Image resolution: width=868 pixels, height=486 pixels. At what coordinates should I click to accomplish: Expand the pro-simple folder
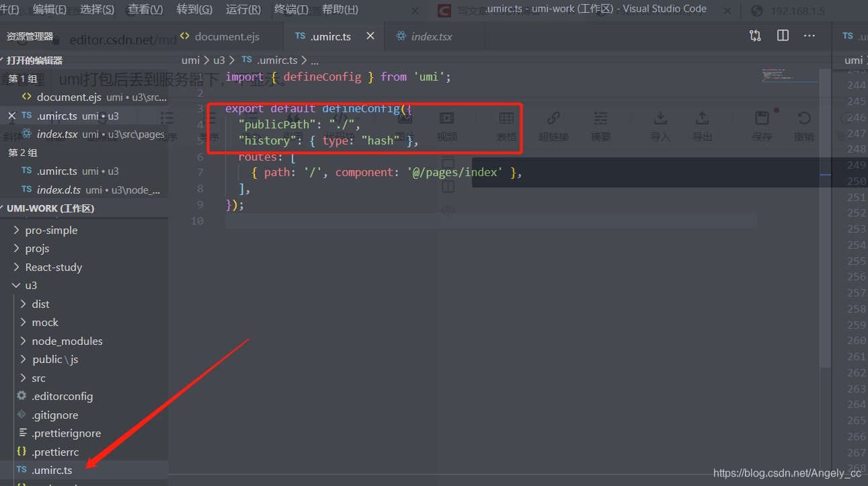(51, 230)
